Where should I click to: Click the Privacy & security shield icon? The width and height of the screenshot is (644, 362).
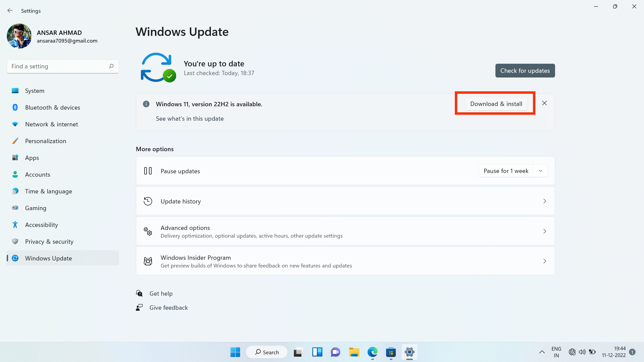(x=15, y=241)
